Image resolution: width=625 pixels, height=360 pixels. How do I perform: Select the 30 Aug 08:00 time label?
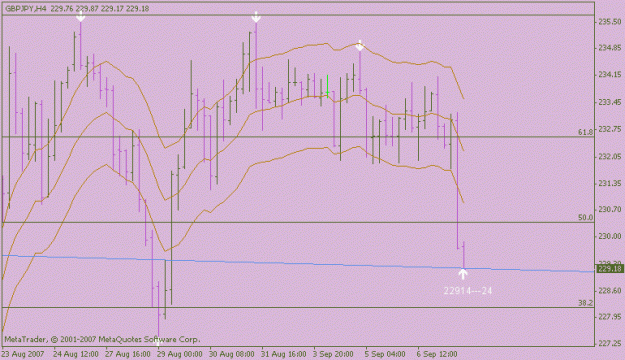coord(232,354)
